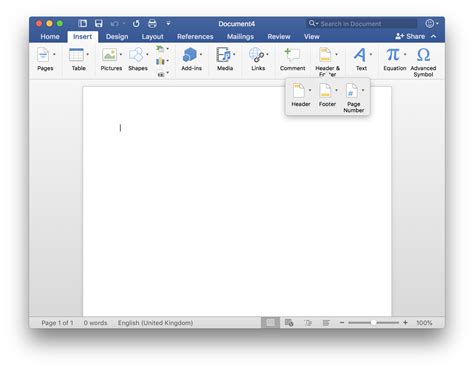The height and width of the screenshot is (370, 474).
Task: Click the Links icon
Action: tap(256, 55)
